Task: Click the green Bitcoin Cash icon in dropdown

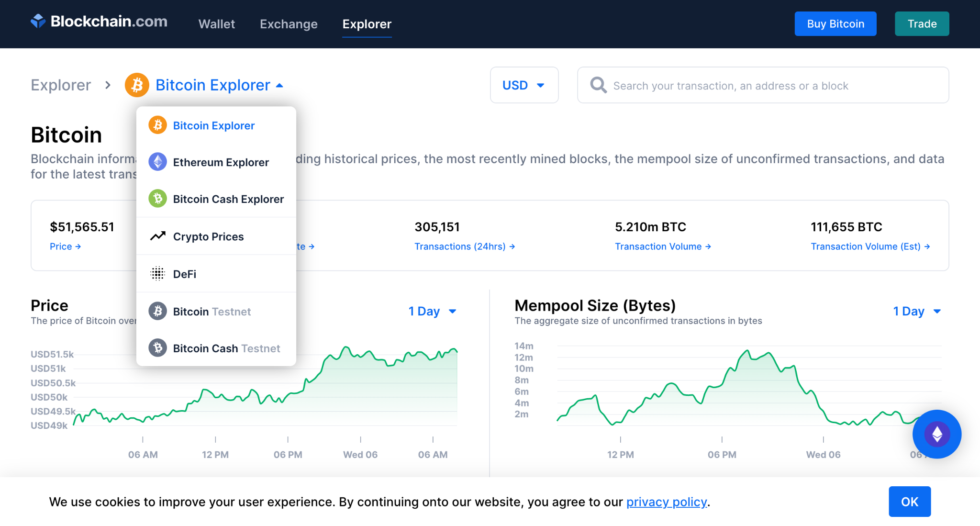Action: click(157, 199)
